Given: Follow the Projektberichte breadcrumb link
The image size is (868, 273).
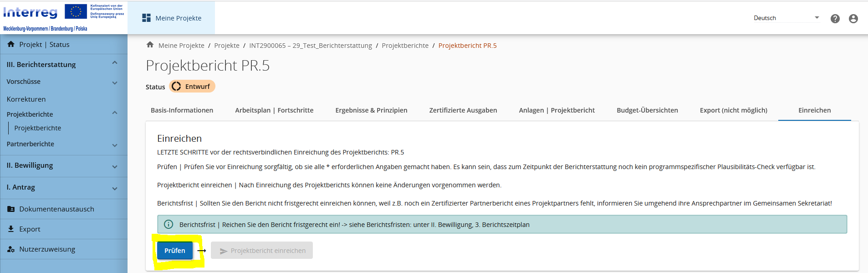Looking at the screenshot, I should coord(405,46).
